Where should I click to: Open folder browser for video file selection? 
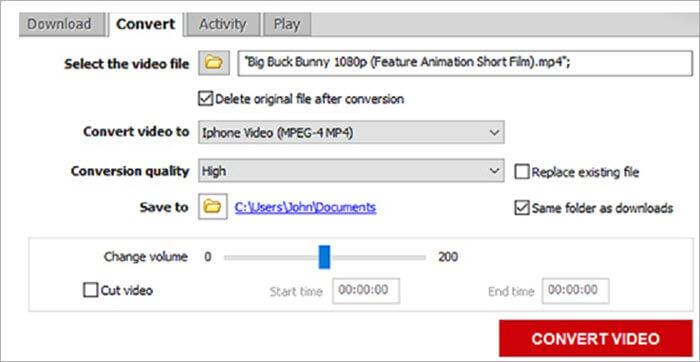point(214,63)
